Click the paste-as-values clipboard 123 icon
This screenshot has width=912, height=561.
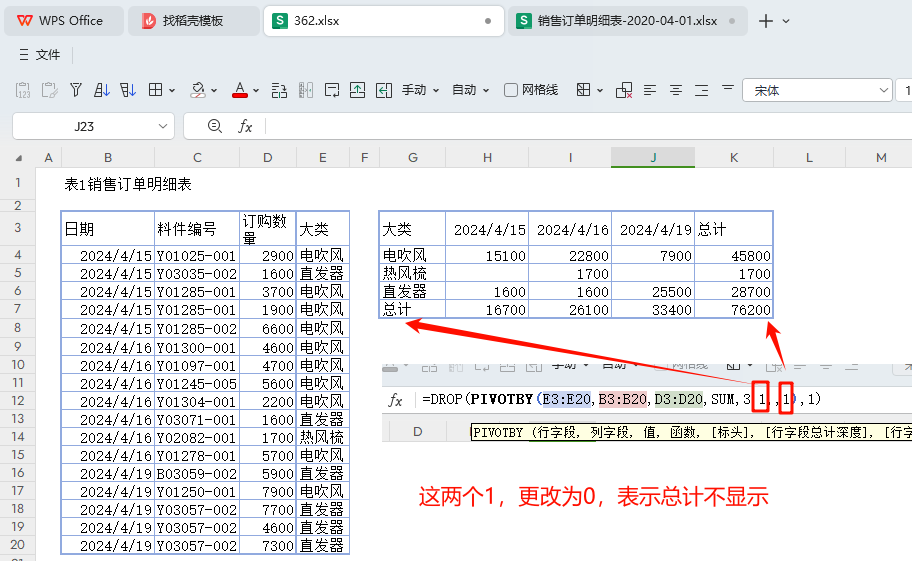click(23, 90)
